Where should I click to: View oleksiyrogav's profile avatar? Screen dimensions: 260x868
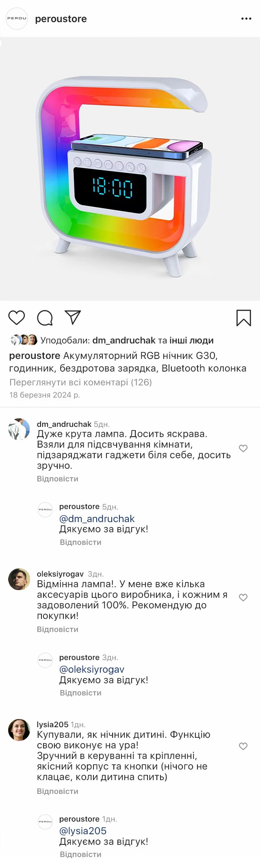19,579
